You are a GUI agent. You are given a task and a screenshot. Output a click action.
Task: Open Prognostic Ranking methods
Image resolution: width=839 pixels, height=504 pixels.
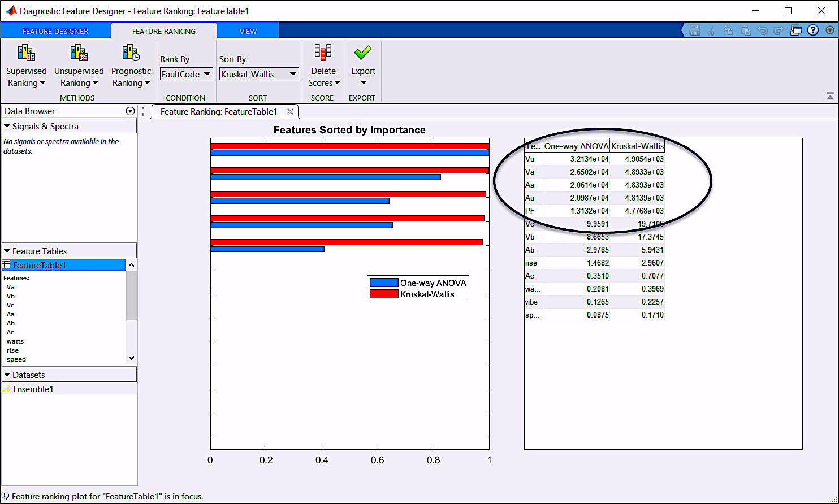131,67
